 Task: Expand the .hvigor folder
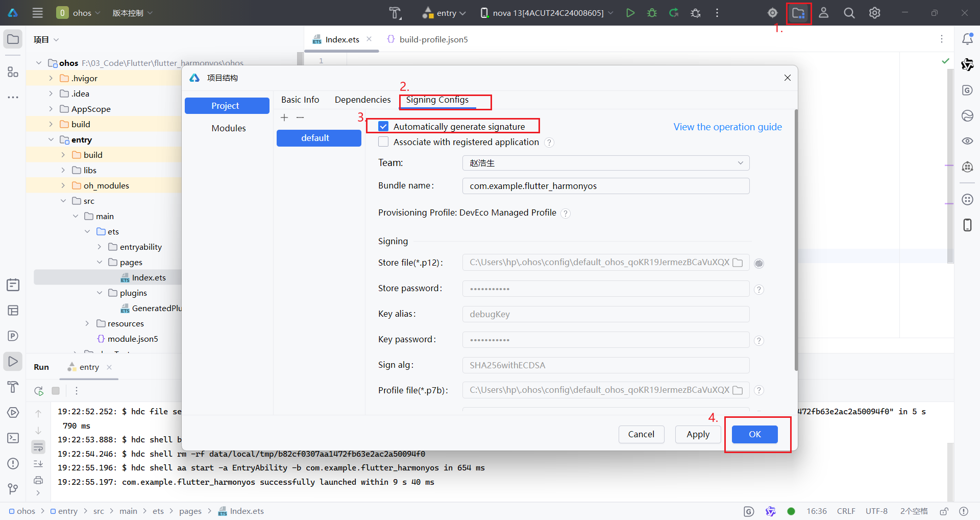[51, 78]
